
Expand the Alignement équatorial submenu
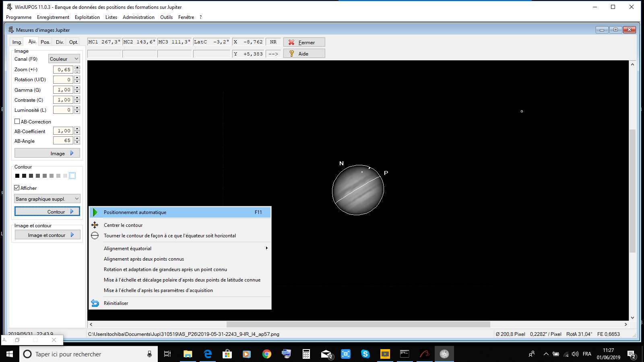point(180,249)
